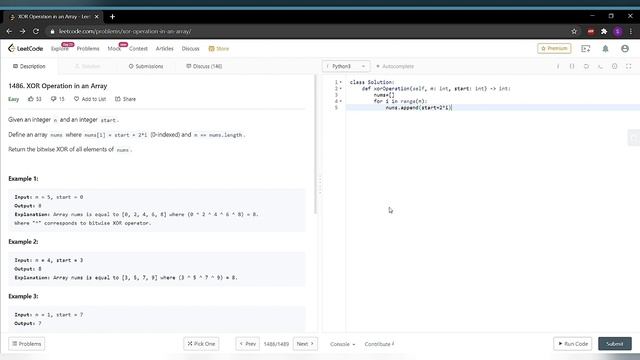Go to the Next problem
The image size is (640, 360).
[x=305, y=344]
